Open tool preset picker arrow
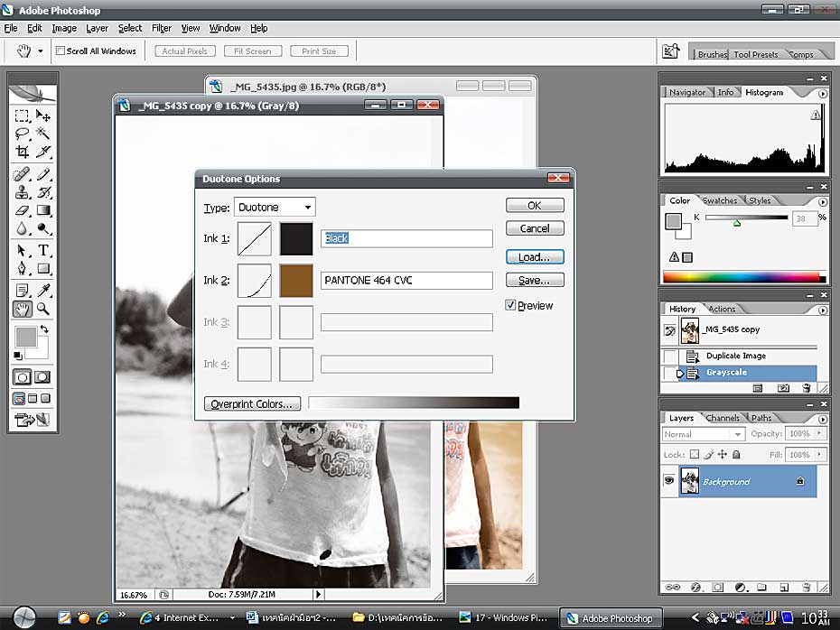Viewport: 840px width, 630px height. [x=40, y=51]
